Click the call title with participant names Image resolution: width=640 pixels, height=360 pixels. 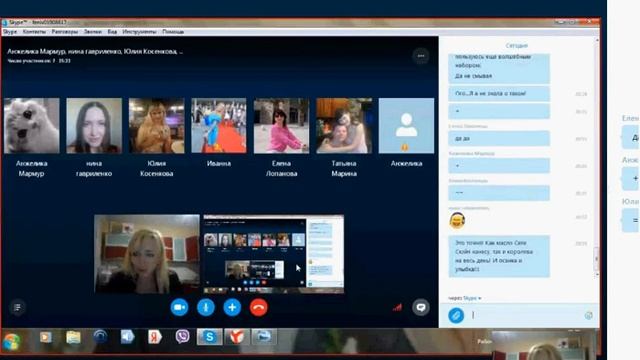click(95, 51)
